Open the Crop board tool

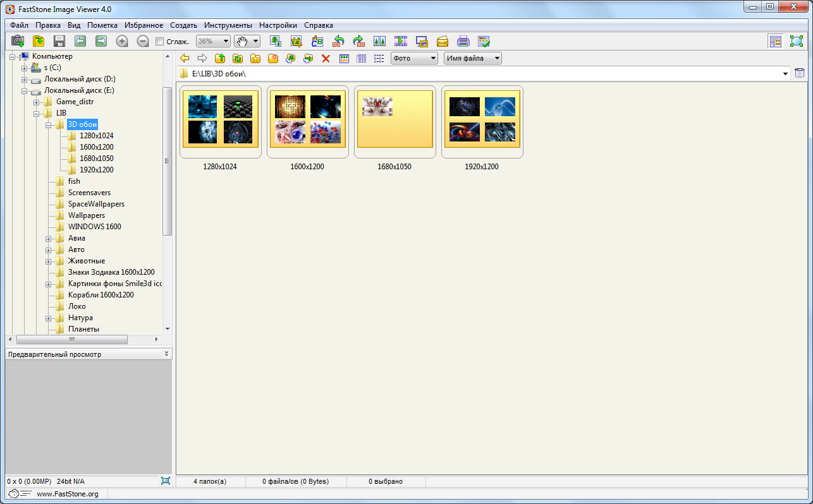coord(296,41)
